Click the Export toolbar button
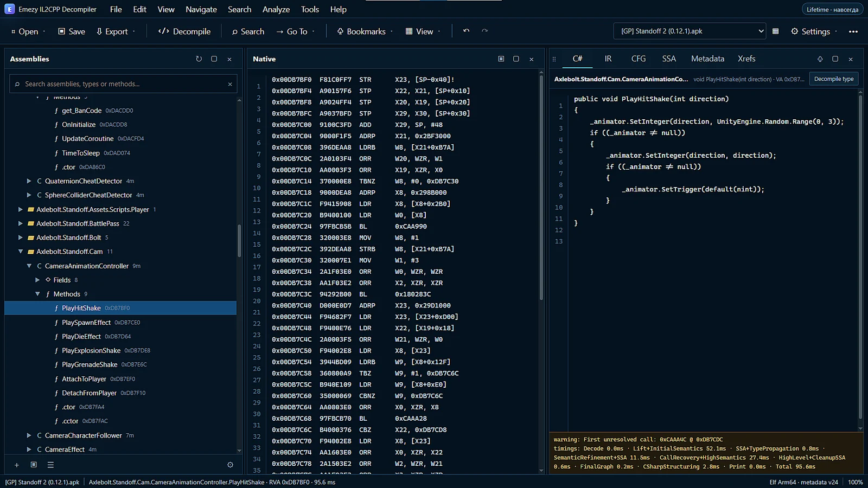868x488 pixels. tap(116, 31)
